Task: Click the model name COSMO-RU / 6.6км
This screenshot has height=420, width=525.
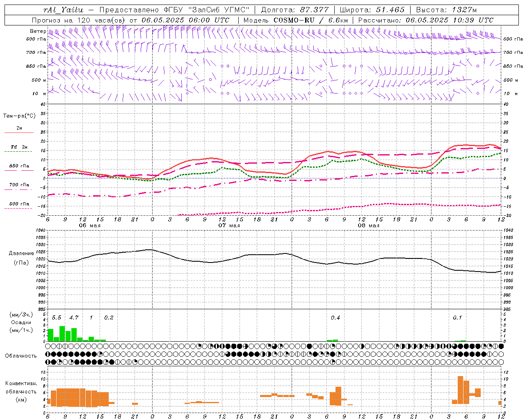Action: 311,20
